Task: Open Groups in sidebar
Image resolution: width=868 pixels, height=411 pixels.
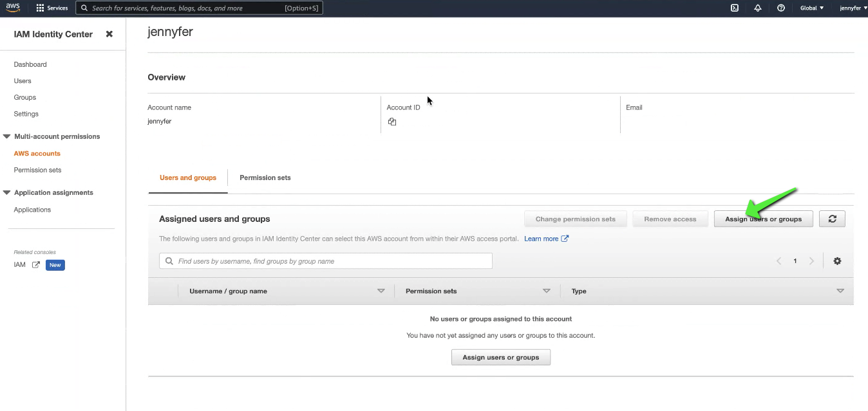Action: click(25, 98)
